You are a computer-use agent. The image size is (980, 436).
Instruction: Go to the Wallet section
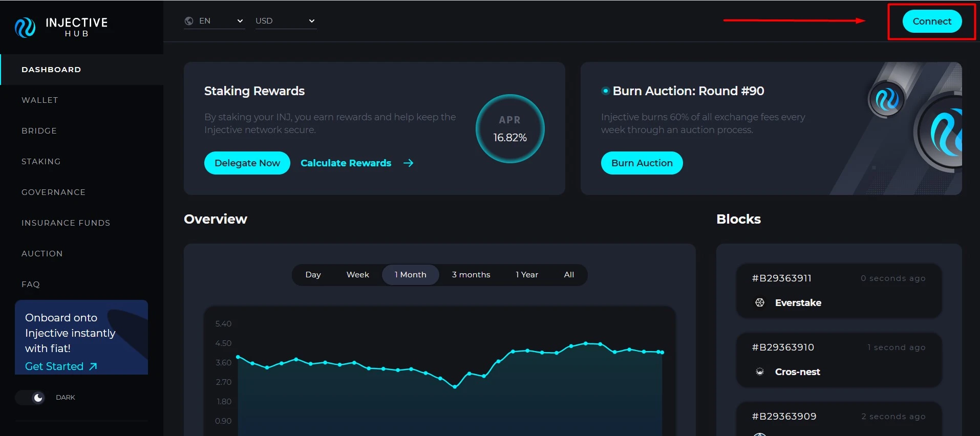[x=40, y=100]
